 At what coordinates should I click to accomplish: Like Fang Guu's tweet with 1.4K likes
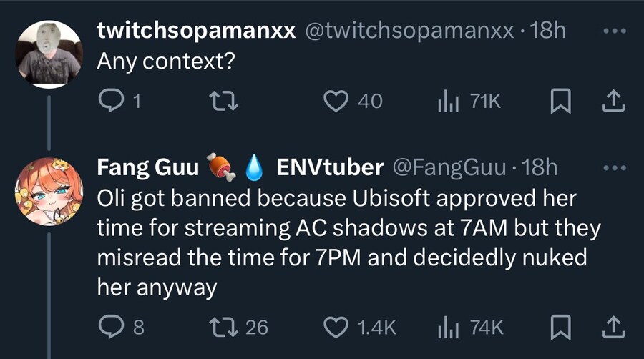pos(336,327)
